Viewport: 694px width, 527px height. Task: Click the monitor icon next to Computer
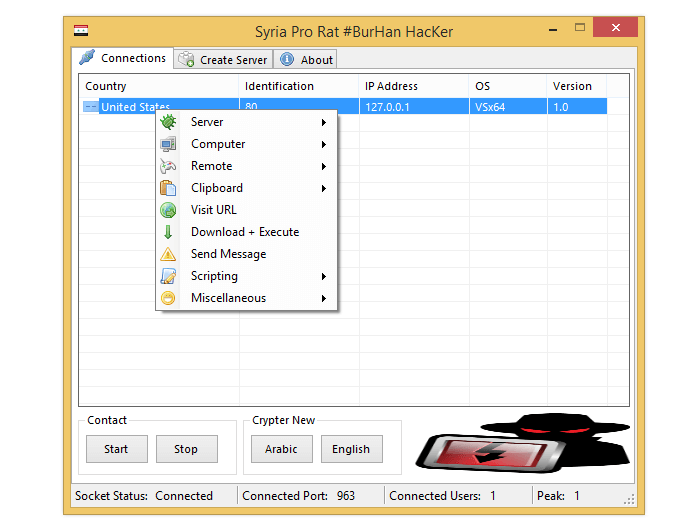[x=168, y=144]
